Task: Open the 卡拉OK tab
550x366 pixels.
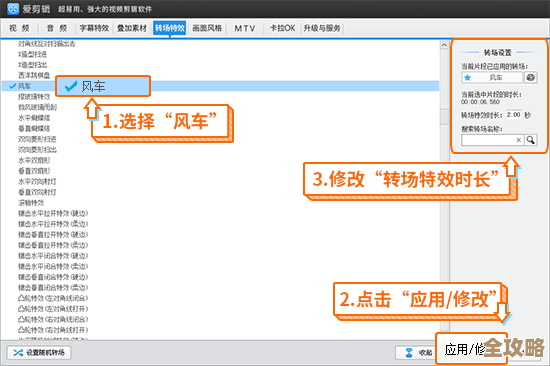Action: click(282, 28)
